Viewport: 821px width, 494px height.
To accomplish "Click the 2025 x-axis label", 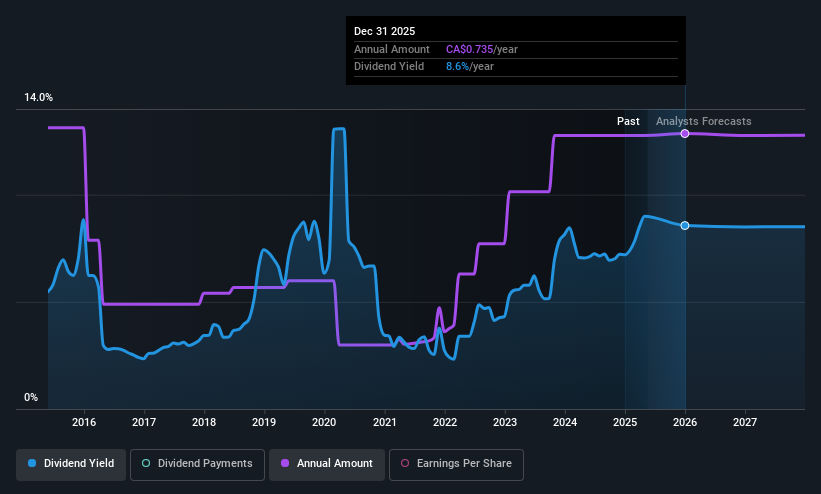I will coord(625,422).
